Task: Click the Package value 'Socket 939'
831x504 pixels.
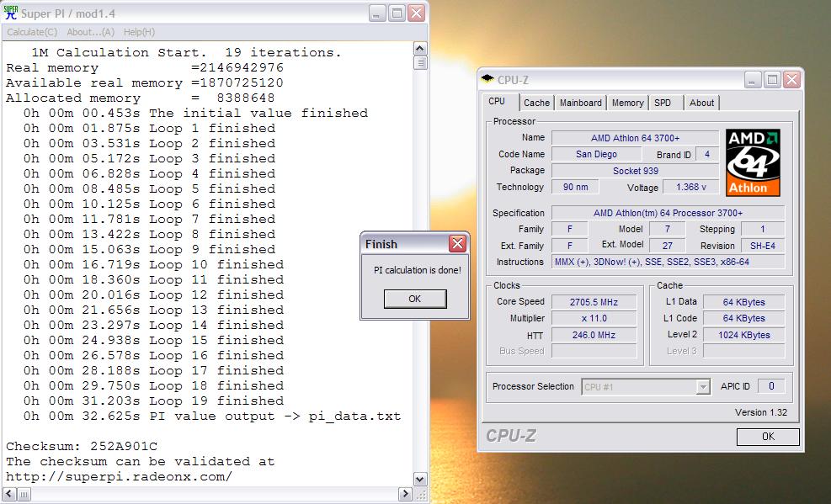Action: point(635,171)
